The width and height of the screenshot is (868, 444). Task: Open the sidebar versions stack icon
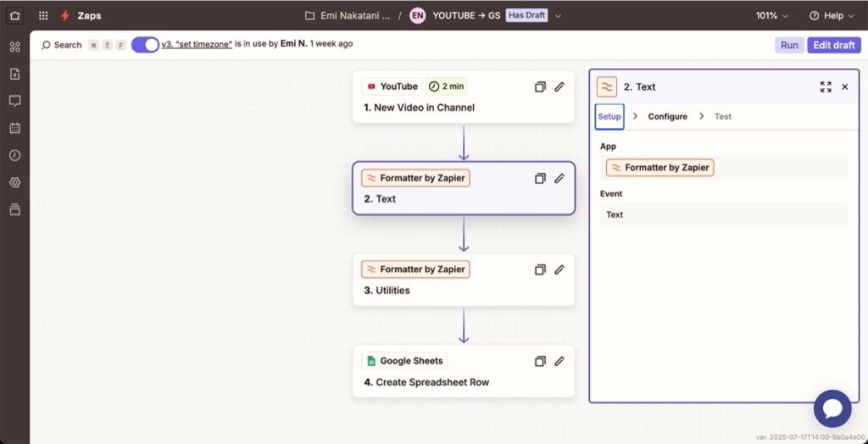point(15,209)
